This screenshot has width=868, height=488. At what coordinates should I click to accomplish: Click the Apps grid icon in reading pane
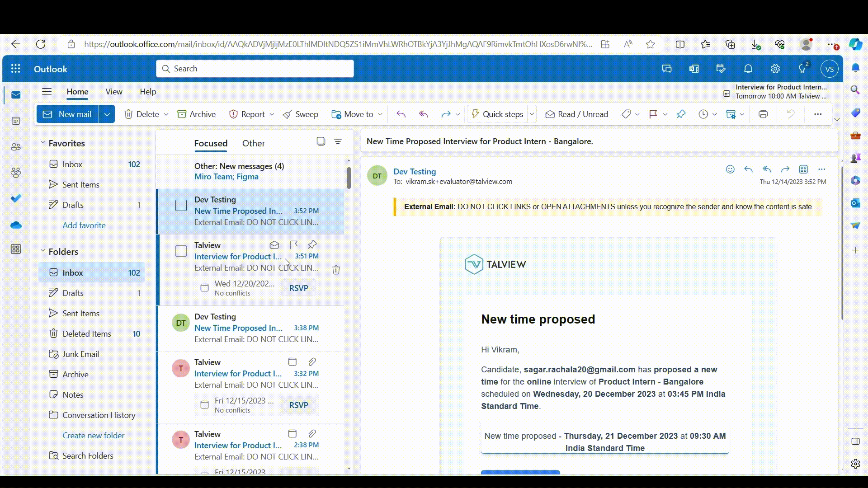point(803,169)
